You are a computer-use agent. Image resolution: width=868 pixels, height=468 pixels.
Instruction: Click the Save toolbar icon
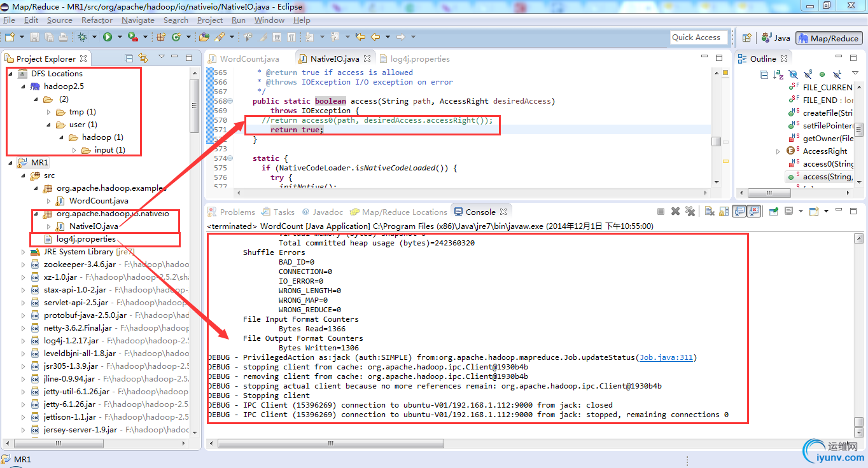34,37
